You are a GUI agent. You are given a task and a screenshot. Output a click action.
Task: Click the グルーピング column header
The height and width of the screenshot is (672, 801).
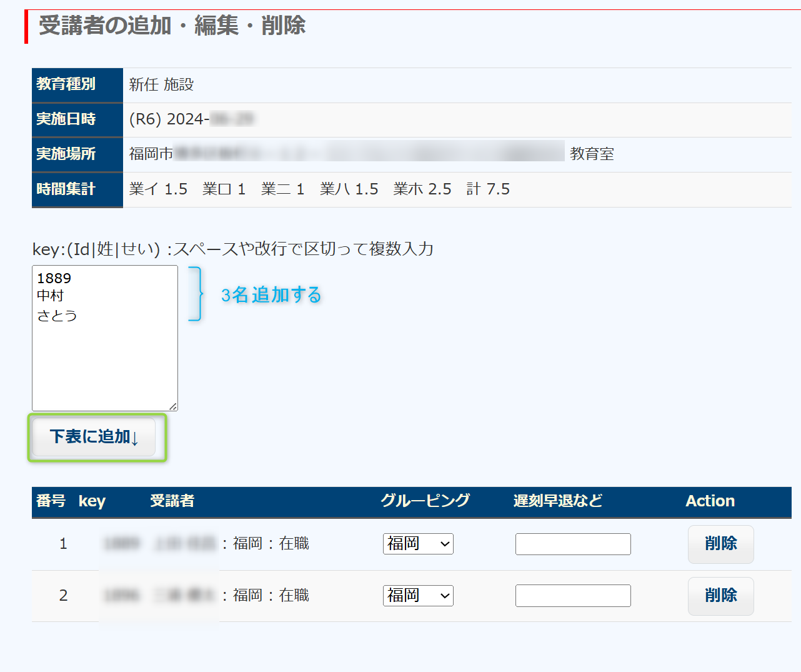tap(425, 501)
